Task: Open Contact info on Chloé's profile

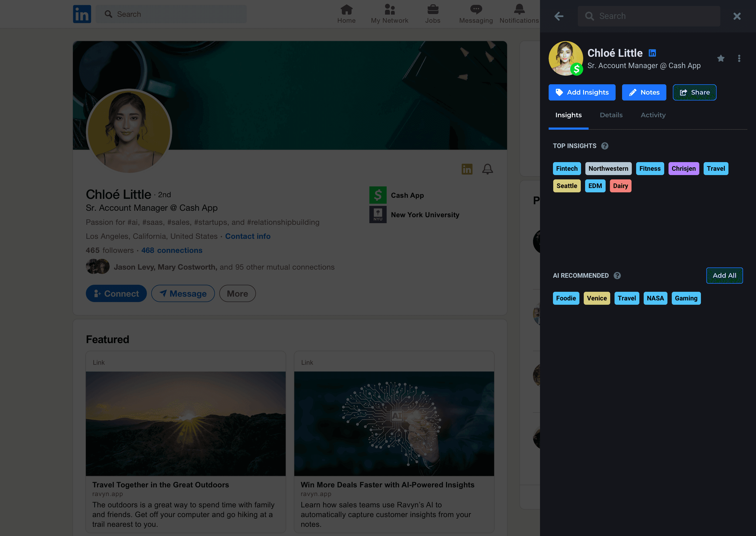Action: click(248, 236)
